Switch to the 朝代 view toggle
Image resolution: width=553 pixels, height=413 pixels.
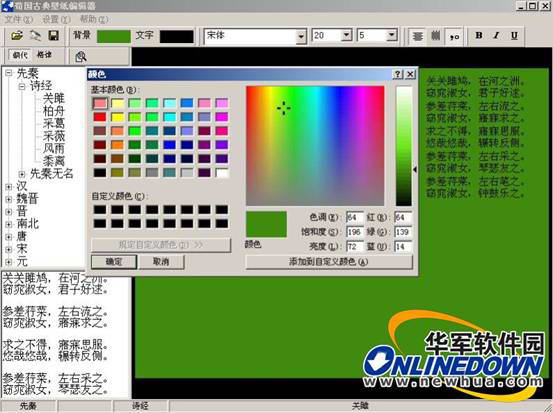point(20,55)
